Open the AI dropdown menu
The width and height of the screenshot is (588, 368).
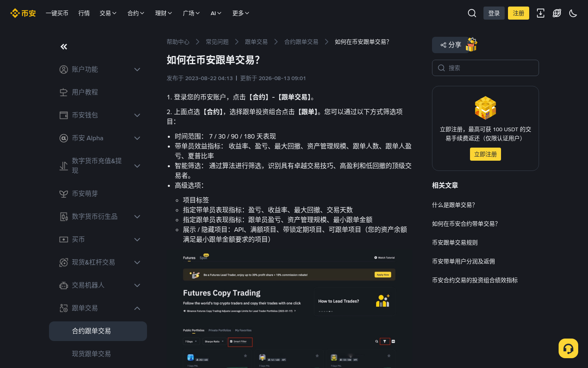coord(216,13)
